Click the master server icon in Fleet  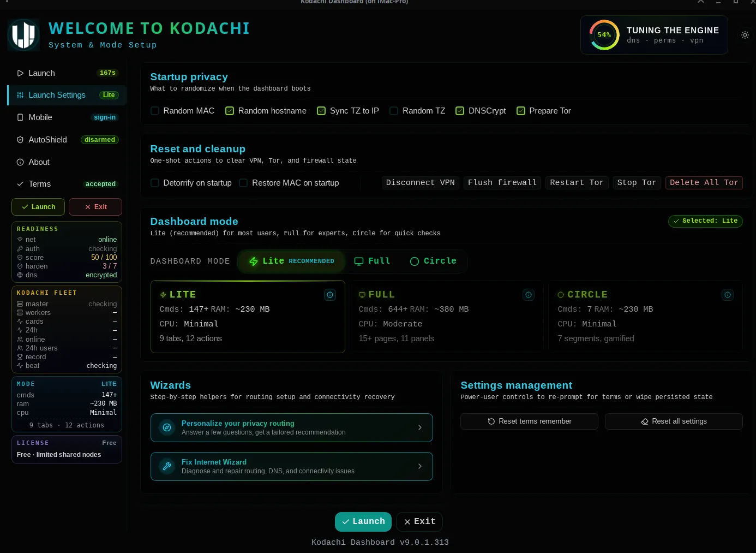[20, 304]
